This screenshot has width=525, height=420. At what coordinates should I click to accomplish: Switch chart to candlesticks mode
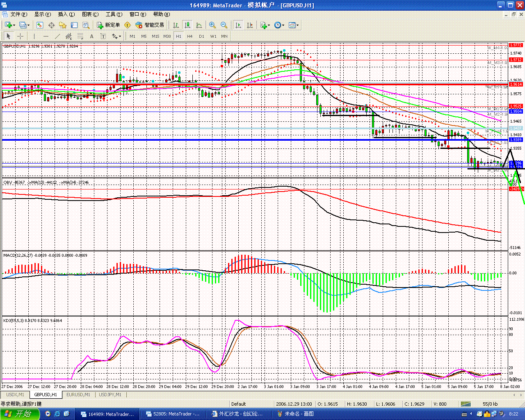187,25
